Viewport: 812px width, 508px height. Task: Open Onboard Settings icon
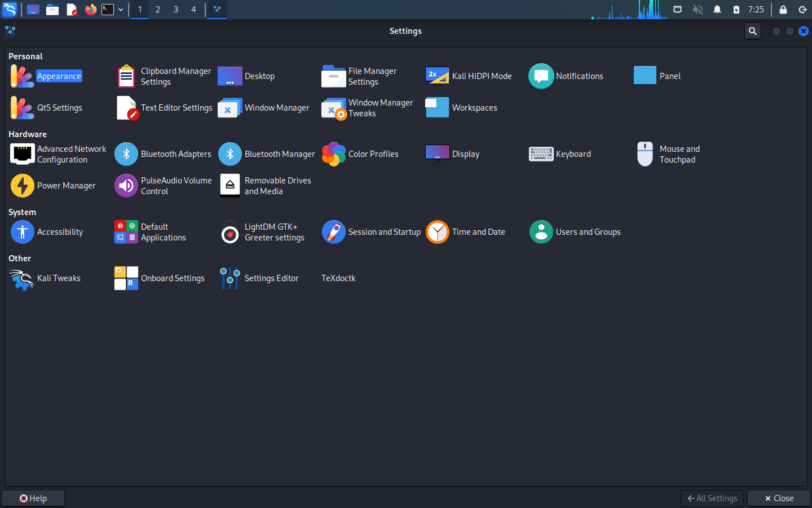(126, 278)
